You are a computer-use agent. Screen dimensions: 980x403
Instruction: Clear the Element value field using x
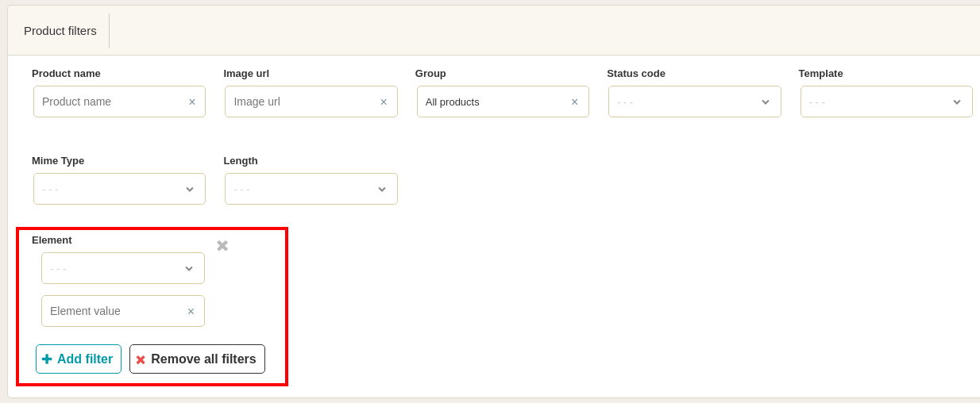pos(191,312)
